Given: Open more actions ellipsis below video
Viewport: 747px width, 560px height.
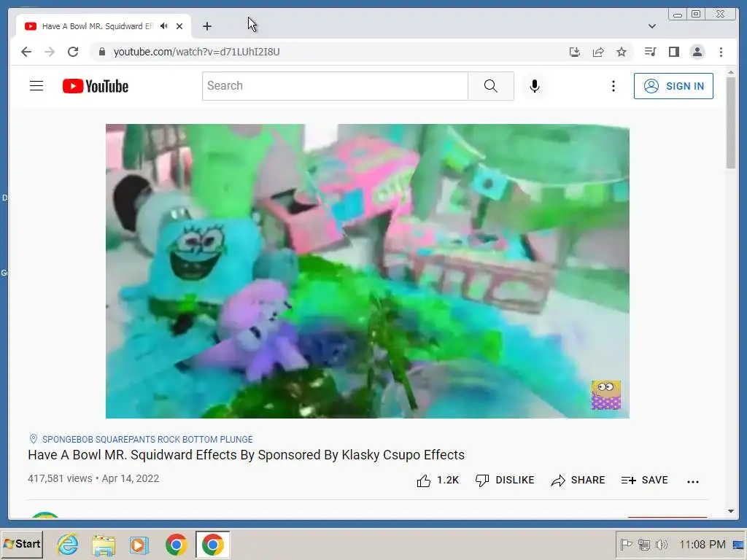Looking at the screenshot, I should 693,481.
